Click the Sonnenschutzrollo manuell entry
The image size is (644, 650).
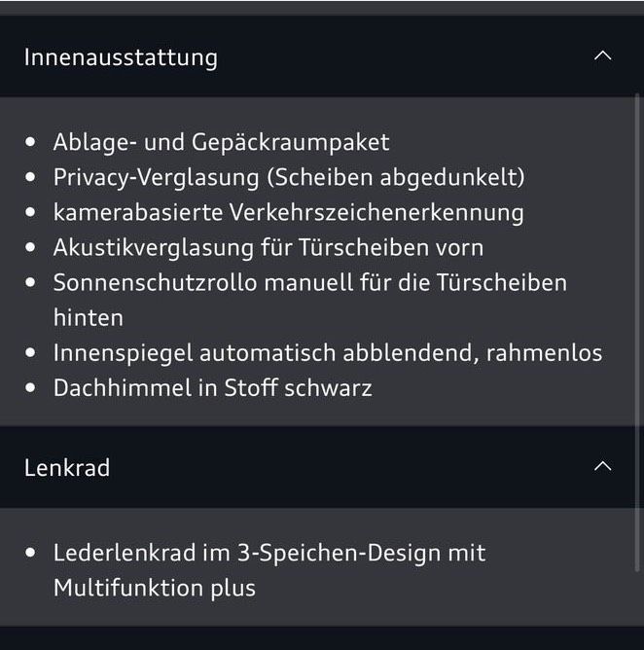[309, 283]
